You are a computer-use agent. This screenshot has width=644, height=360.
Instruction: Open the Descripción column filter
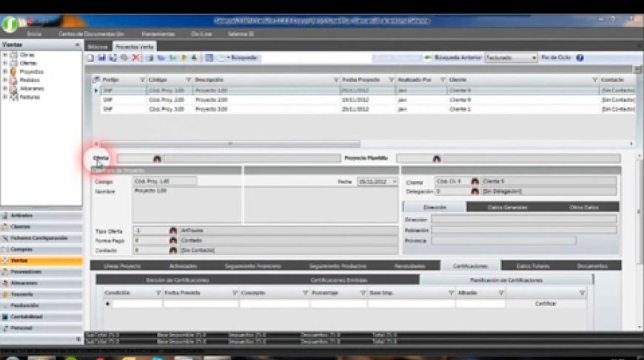[335, 80]
